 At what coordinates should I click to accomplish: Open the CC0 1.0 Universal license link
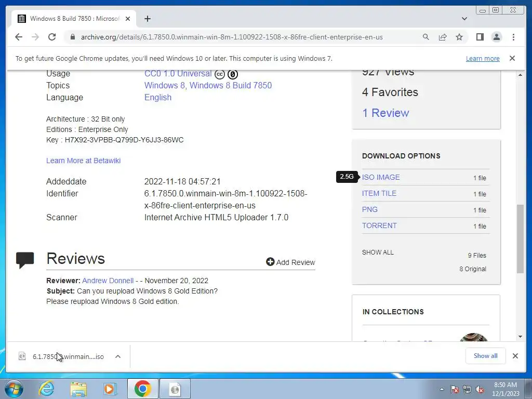point(178,74)
